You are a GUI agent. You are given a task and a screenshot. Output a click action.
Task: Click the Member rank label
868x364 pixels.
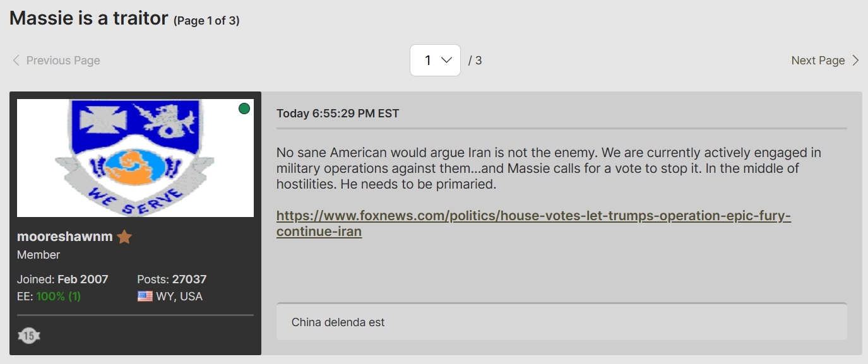pos(39,255)
